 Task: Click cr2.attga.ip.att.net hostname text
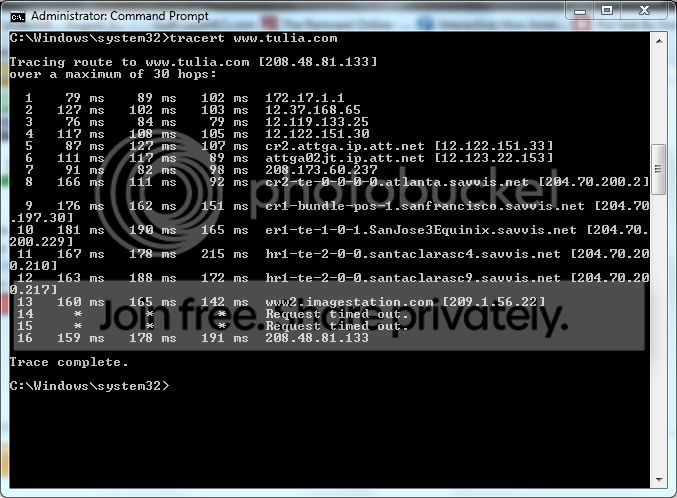(345, 146)
